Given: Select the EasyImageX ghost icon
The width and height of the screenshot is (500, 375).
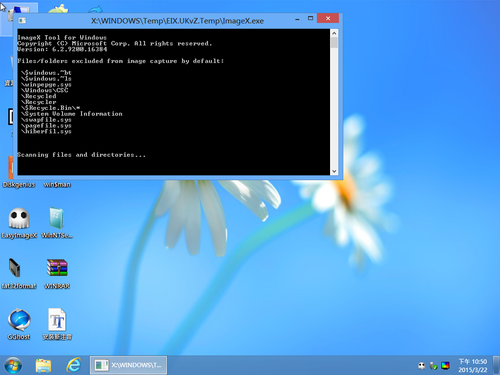Looking at the screenshot, I should (19, 223).
